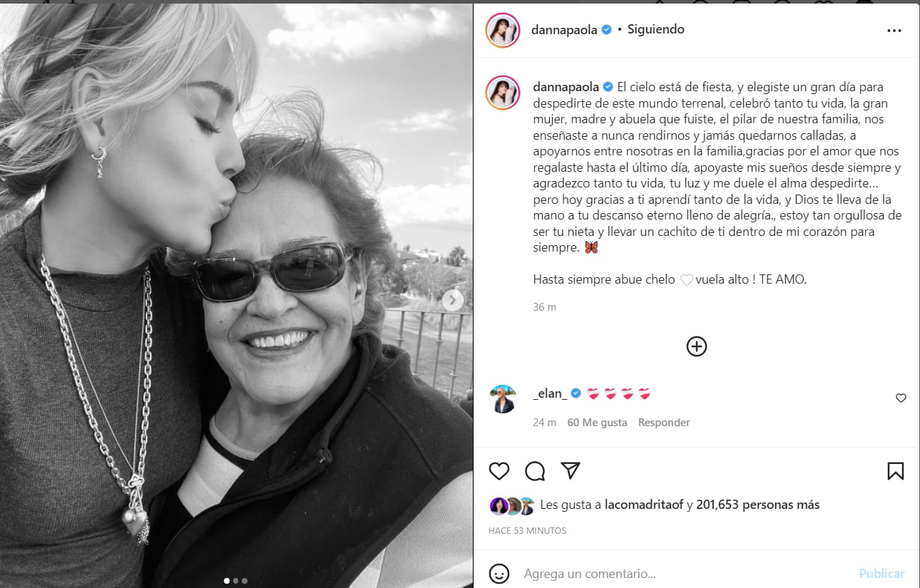
Task: Open _elan_'s profile thumbnail
Action: (503, 396)
